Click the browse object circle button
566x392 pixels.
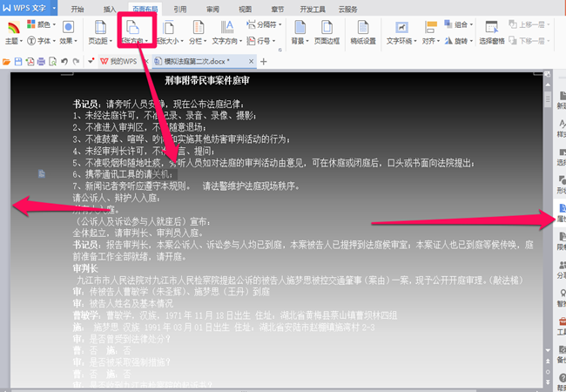pyautogui.click(x=548, y=372)
